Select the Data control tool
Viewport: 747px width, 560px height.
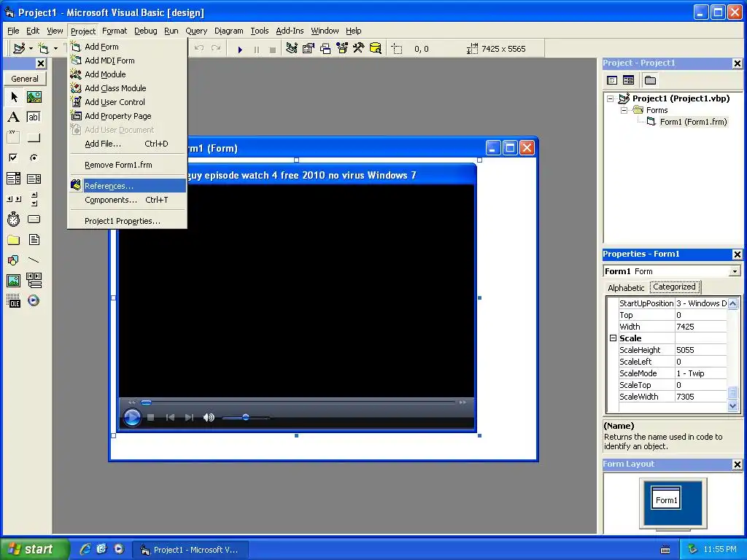click(x=34, y=281)
